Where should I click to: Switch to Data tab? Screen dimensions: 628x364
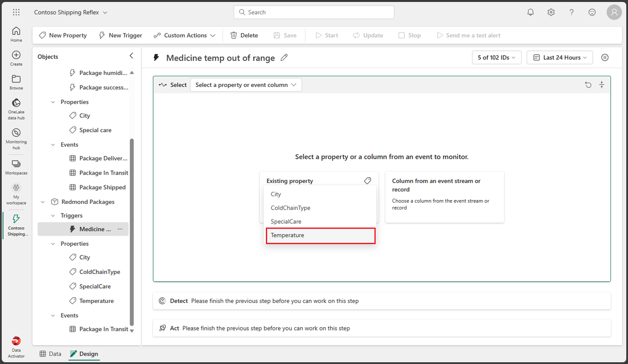tap(50, 354)
